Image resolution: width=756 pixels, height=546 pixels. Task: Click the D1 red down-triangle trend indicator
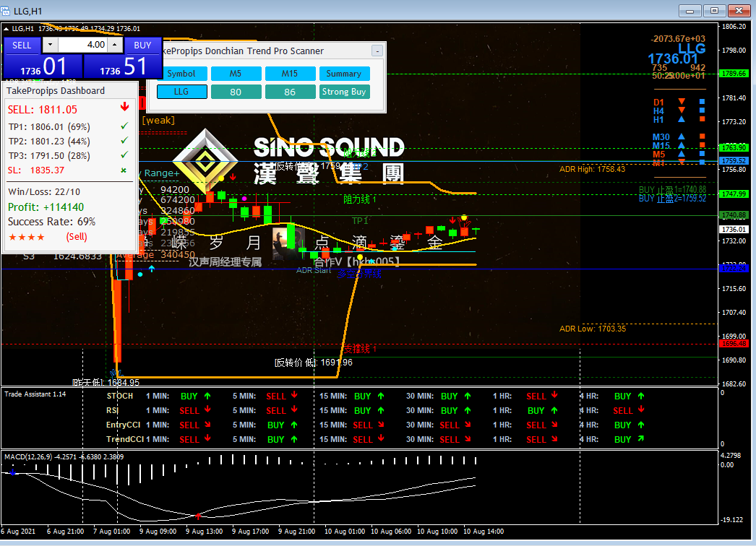(682, 102)
